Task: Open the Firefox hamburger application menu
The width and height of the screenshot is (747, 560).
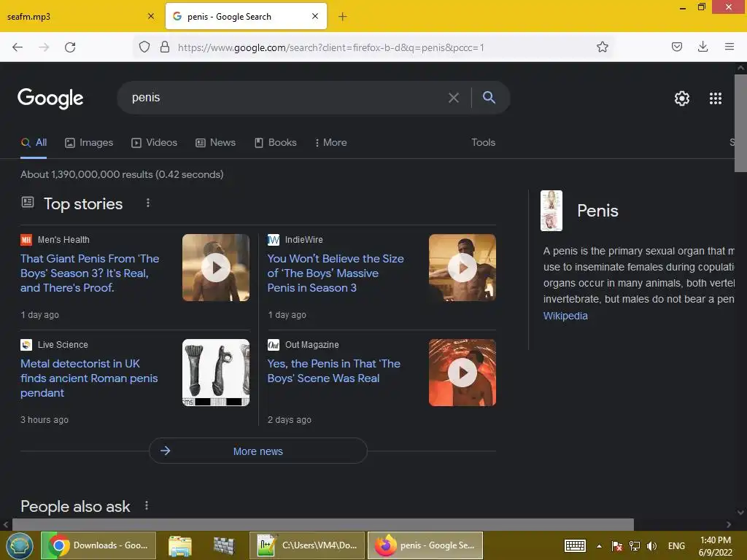Action: pos(729,47)
